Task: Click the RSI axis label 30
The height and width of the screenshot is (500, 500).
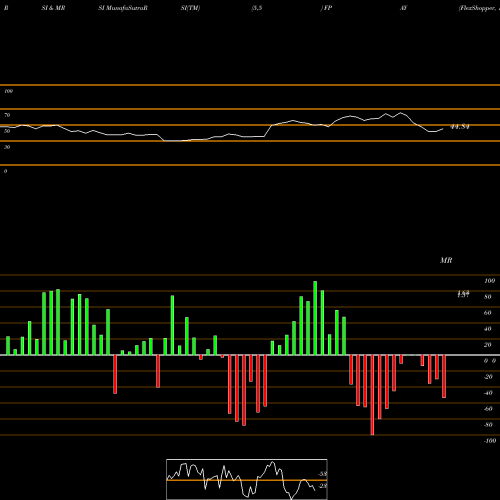Action: click(7, 147)
